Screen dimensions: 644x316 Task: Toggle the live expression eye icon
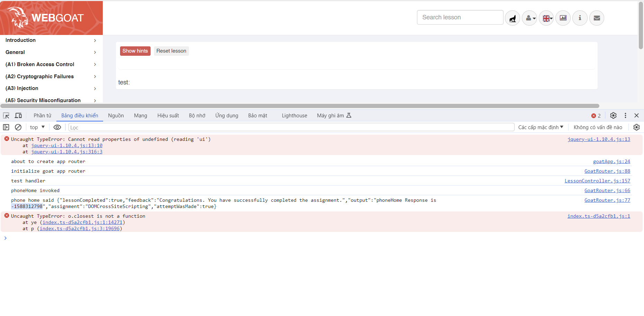[57, 127]
